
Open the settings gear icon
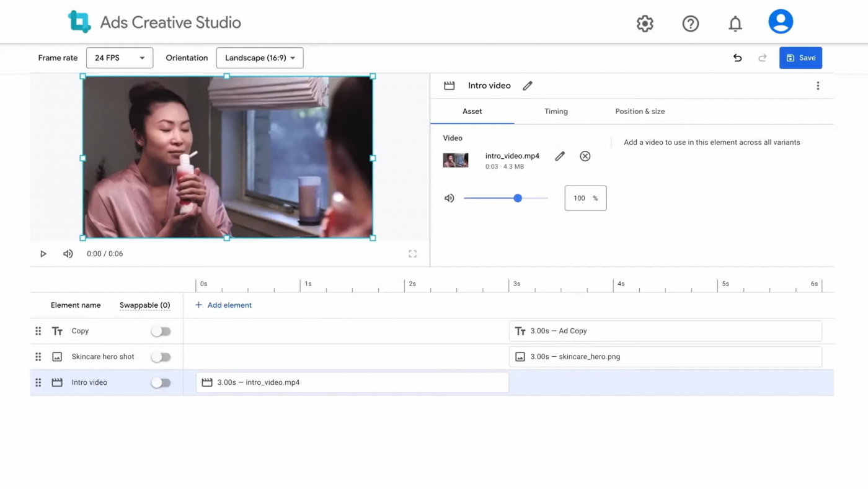645,24
